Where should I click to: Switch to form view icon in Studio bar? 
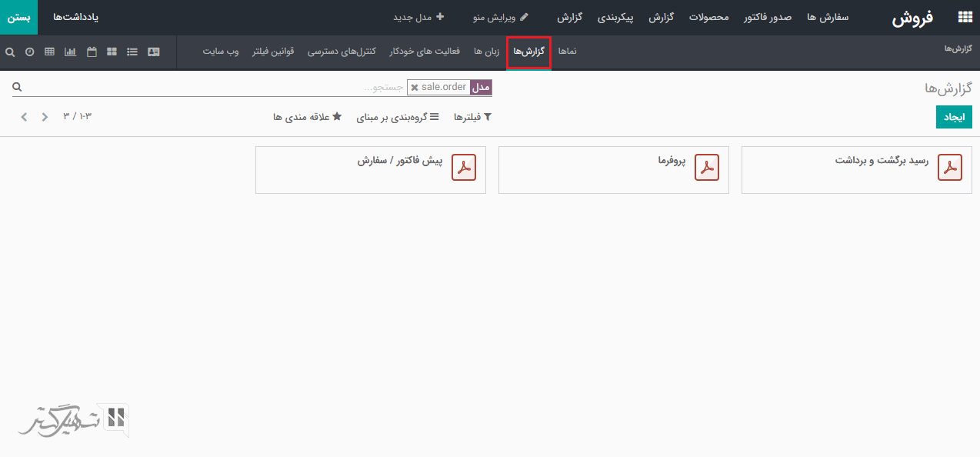pos(154,52)
